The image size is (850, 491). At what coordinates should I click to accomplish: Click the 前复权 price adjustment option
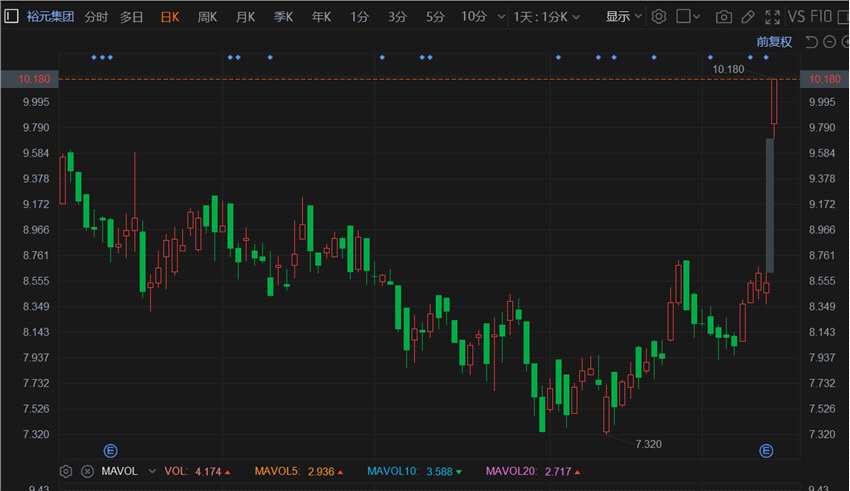click(774, 42)
